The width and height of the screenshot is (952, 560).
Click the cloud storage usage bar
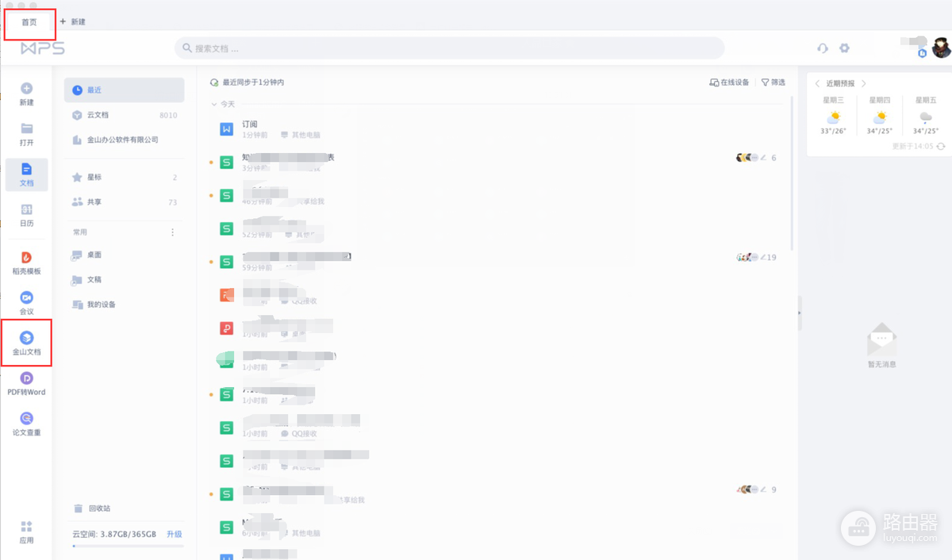[128, 546]
